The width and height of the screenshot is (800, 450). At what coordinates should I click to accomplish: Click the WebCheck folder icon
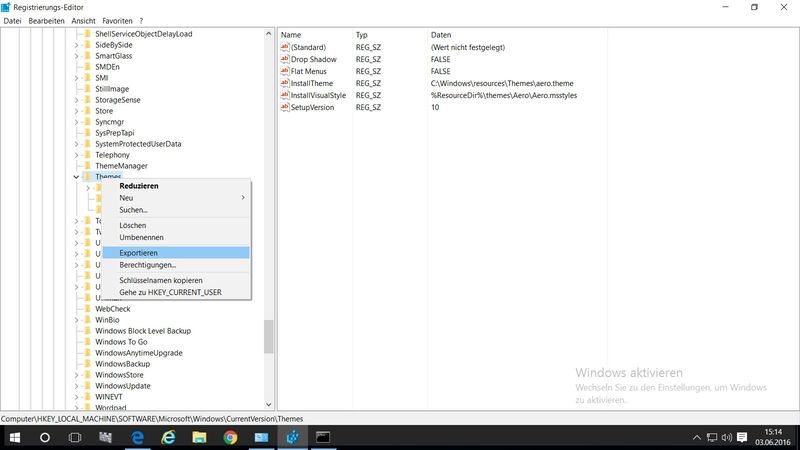[87, 309]
